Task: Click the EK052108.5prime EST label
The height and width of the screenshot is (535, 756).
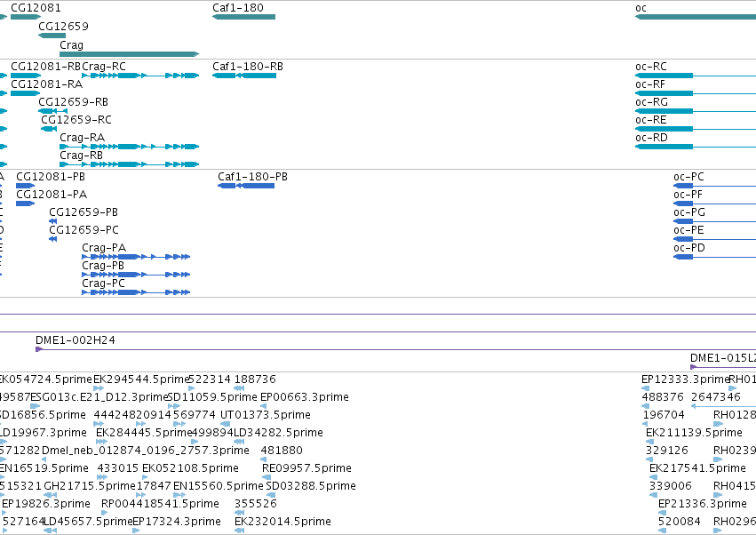Action: click(190, 468)
